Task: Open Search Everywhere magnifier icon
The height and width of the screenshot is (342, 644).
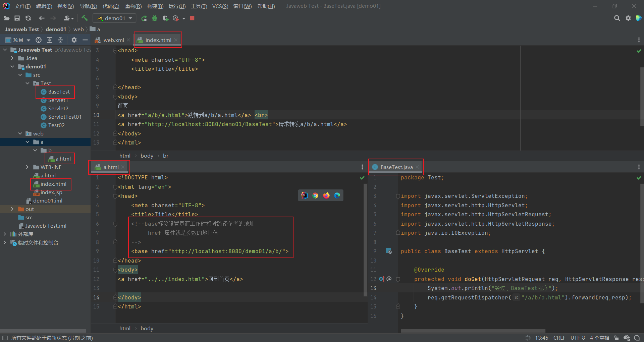Action: [617, 18]
